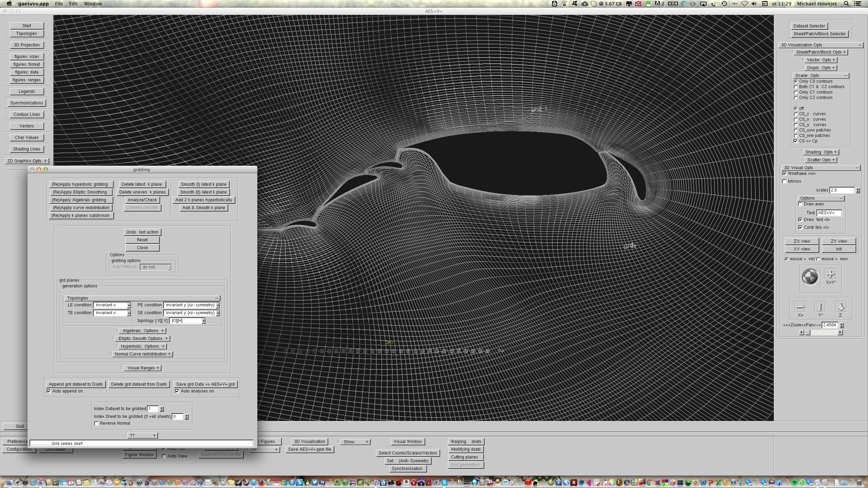Screen dimensions: 868x488
Task: Click the Dataset Selector button
Action: [x=809, y=26]
